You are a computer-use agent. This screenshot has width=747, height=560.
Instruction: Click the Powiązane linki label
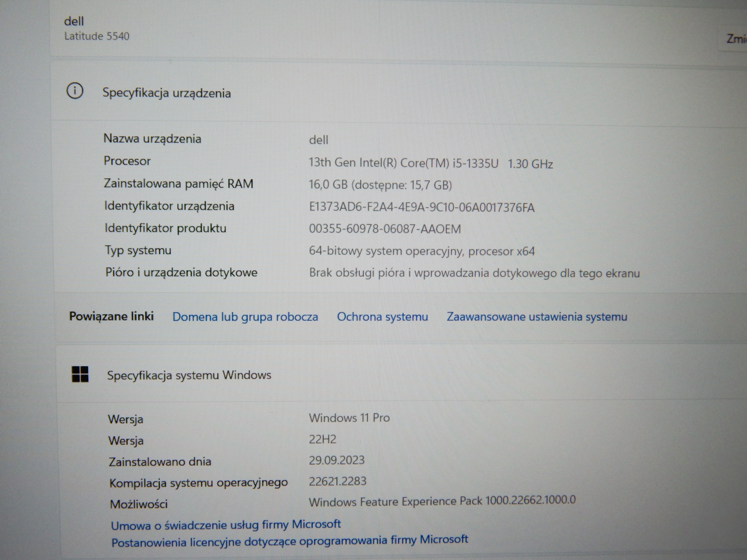111,316
